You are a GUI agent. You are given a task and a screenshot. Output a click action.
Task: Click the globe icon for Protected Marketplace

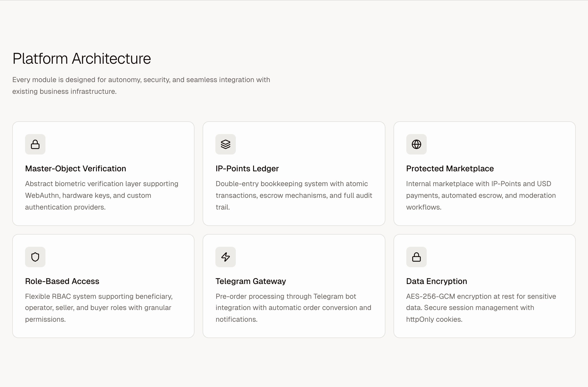416,144
